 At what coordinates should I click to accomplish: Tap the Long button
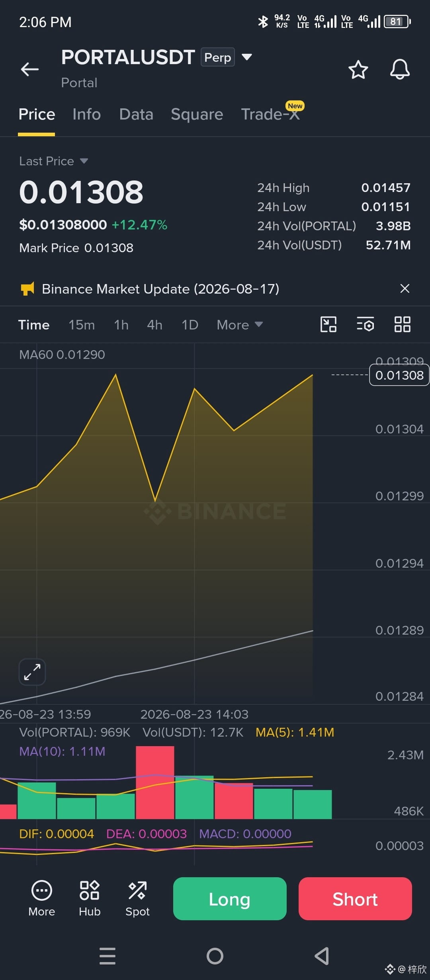click(x=230, y=899)
